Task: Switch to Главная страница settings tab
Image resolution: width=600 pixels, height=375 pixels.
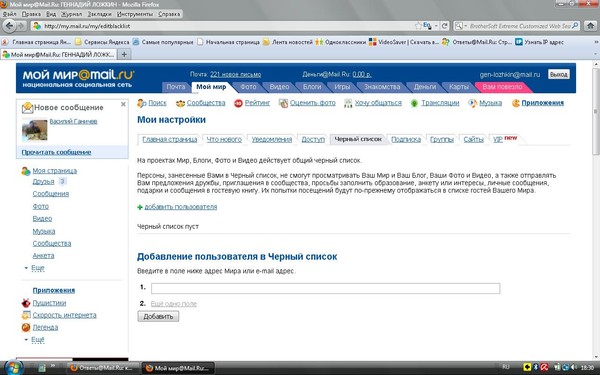Action: pos(170,139)
